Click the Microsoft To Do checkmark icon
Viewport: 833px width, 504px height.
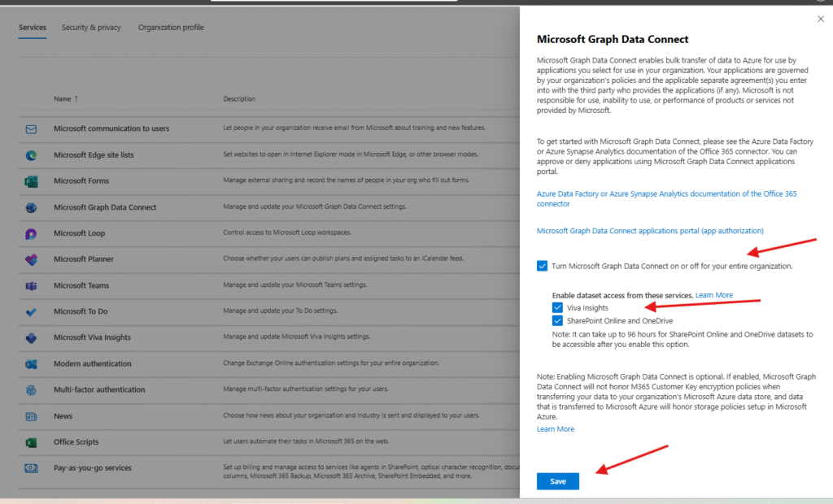pyautogui.click(x=31, y=312)
